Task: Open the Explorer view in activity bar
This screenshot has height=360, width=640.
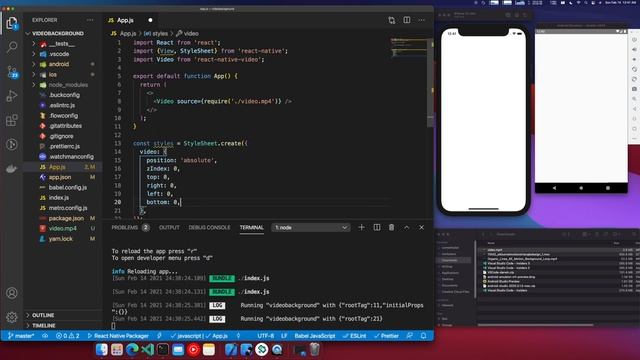Action: 12,22
